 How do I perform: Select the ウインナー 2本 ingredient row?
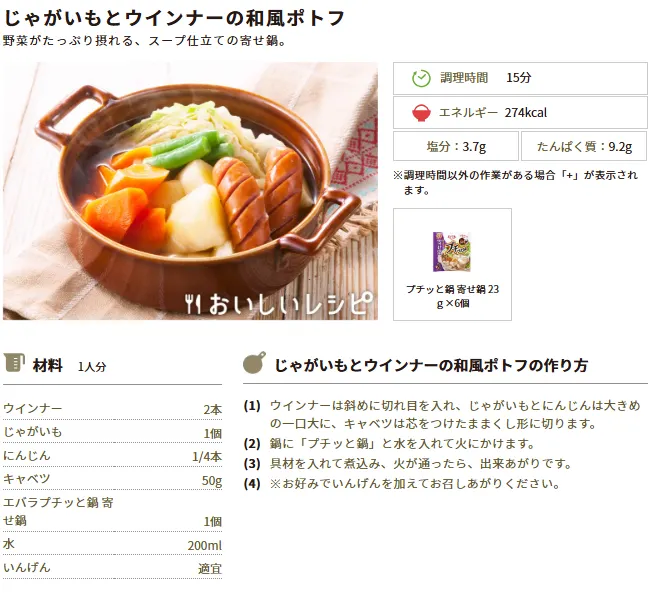112,409
